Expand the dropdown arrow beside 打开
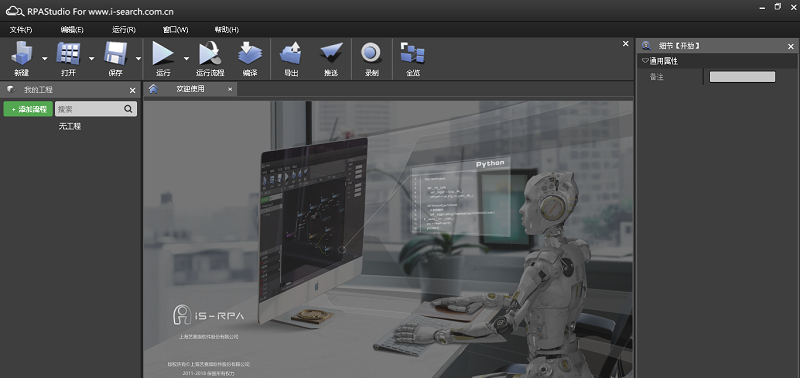The width and height of the screenshot is (800, 378). click(91, 59)
